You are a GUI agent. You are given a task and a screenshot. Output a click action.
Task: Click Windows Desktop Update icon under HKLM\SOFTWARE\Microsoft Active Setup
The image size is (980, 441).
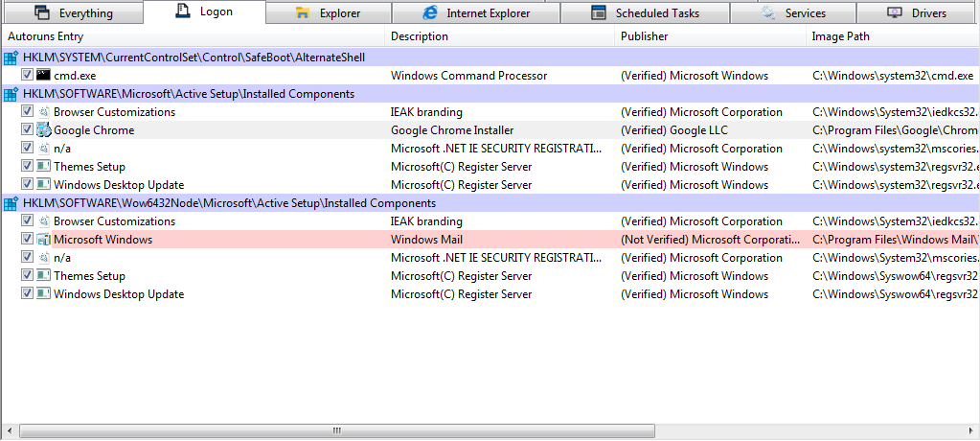43,184
